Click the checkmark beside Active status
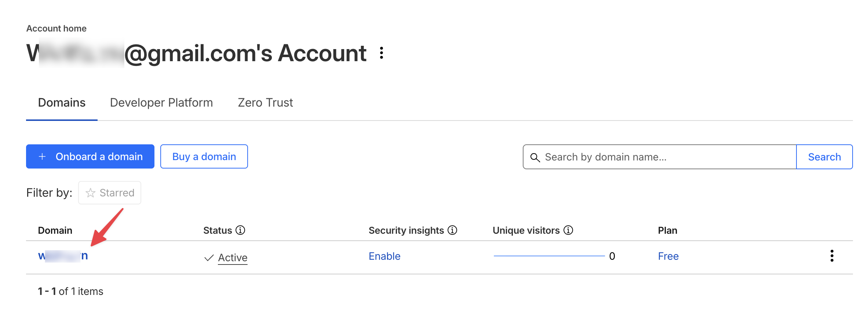 [208, 257]
